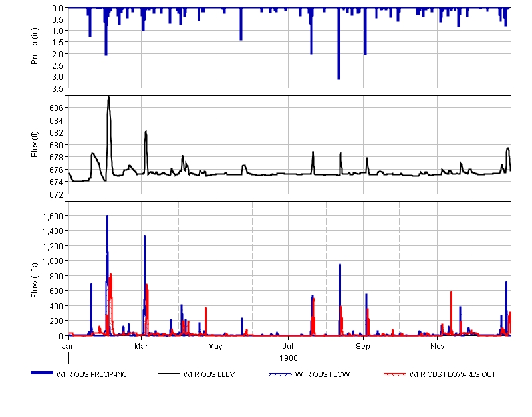
Task: Click the red FLOW-RES OUT legend swatch
Action: pos(394,374)
